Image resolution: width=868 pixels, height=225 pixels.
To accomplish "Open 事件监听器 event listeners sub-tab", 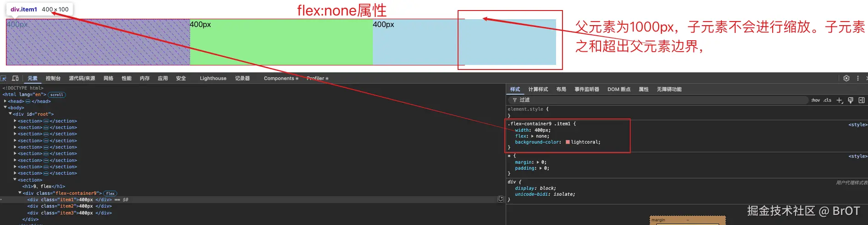I will [587, 90].
